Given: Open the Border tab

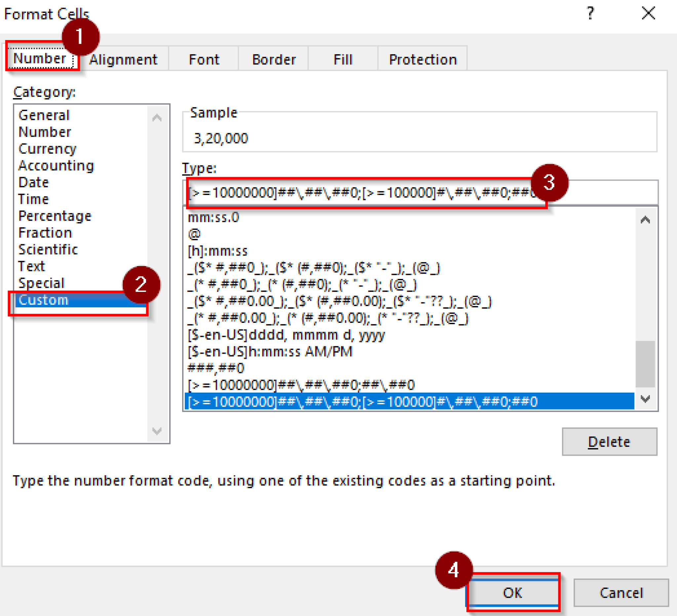Looking at the screenshot, I should (x=273, y=59).
